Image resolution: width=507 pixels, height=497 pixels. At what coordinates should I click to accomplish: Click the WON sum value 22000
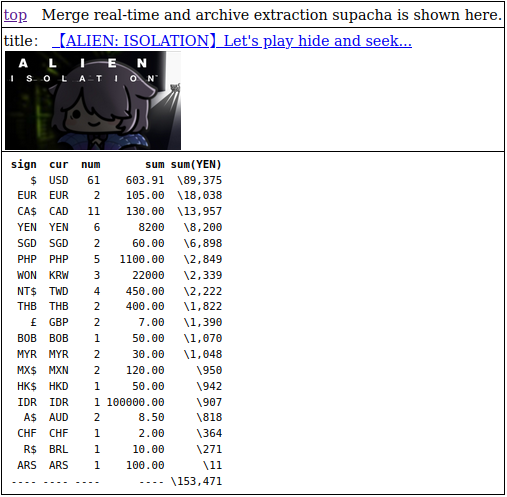click(x=148, y=275)
